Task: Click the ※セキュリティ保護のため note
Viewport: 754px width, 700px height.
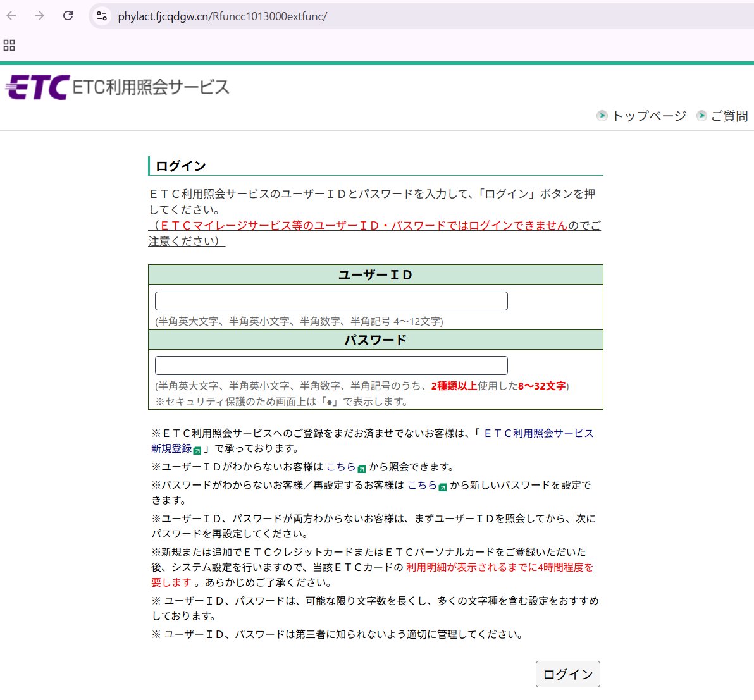Action: pyautogui.click(x=281, y=402)
